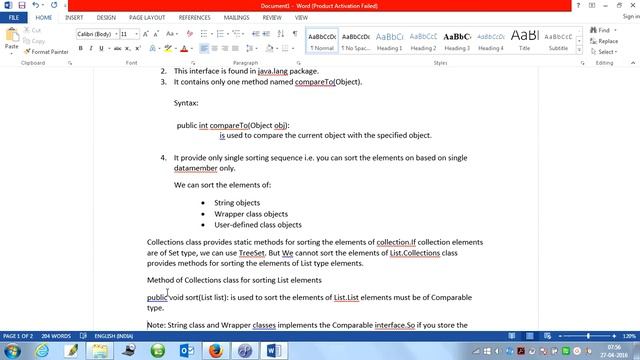The height and width of the screenshot is (360, 640).
Task: Open Internet Explorer from the taskbar
Action: (42, 351)
